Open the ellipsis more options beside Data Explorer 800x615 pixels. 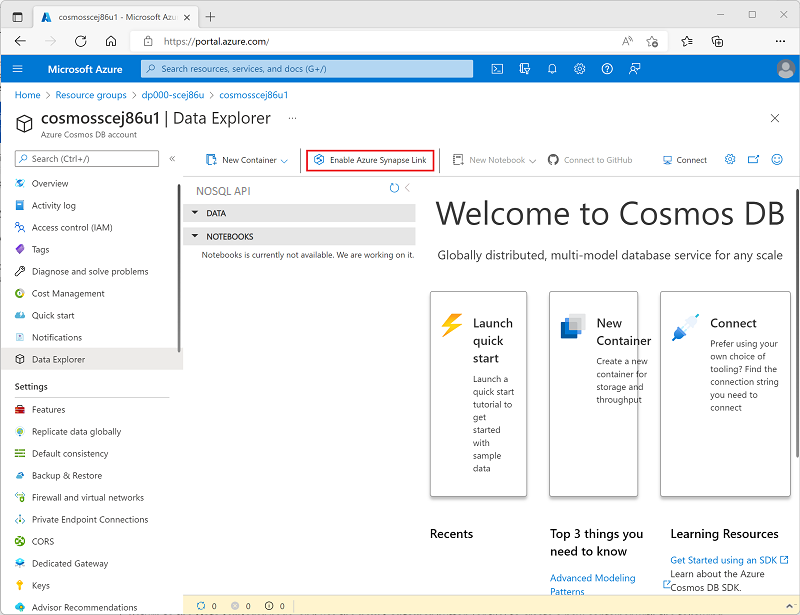[292, 118]
